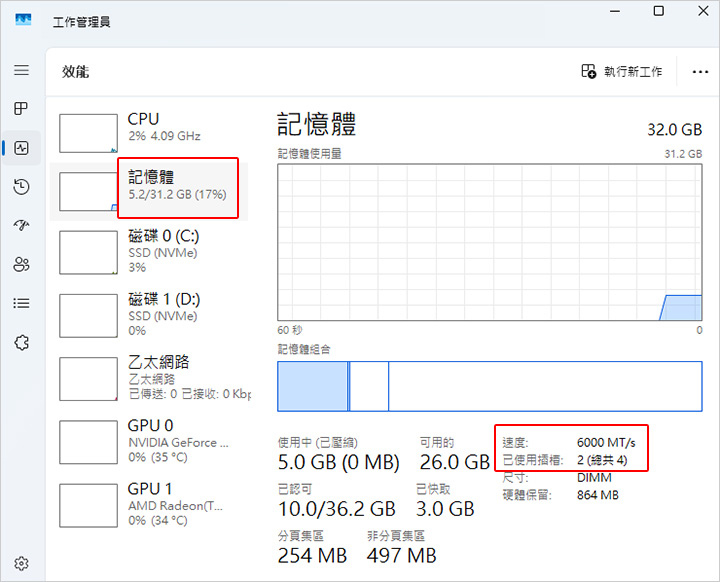Open the Services puzzle-piece icon
This screenshot has height=582, width=720.
point(21,342)
